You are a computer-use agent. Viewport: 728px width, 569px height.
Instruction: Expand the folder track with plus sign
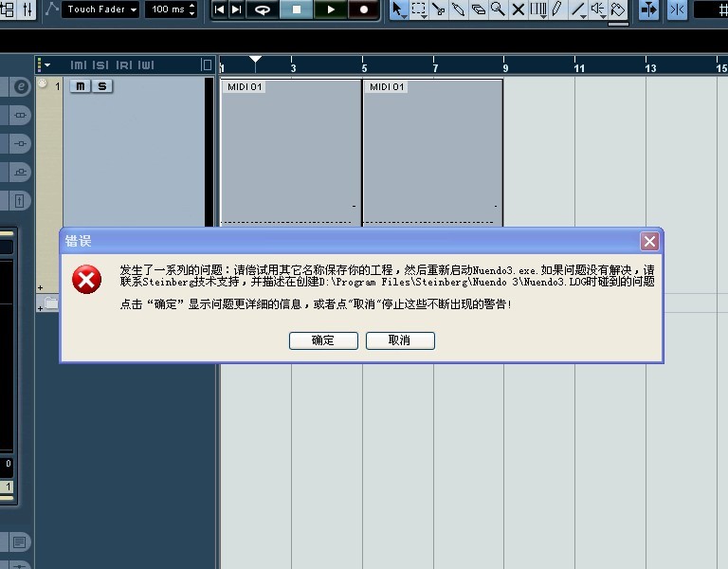(41, 308)
